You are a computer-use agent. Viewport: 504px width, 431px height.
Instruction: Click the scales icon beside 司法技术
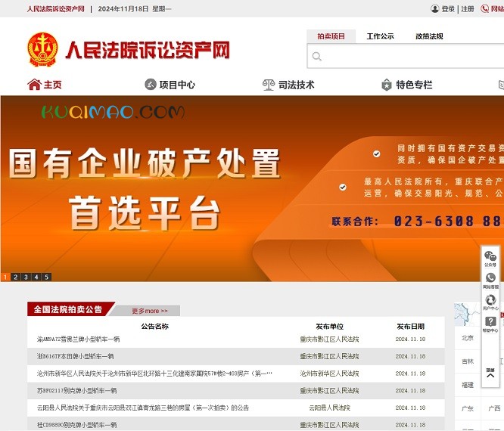[x=269, y=85]
